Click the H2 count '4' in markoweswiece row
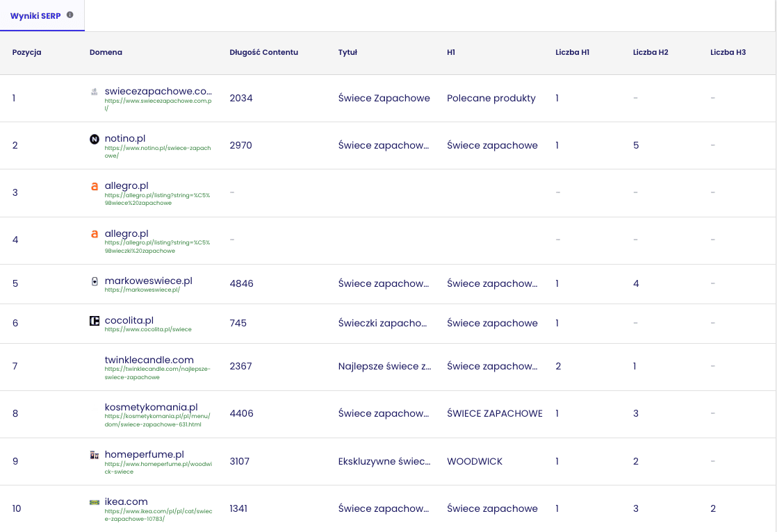The width and height of the screenshot is (777, 532). coord(636,283)
